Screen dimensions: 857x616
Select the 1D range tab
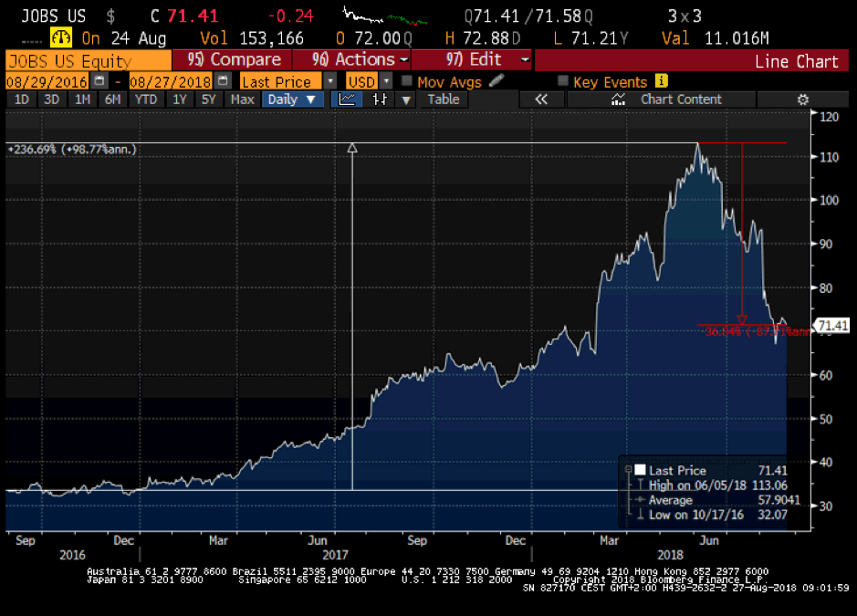tap(22, 99)
